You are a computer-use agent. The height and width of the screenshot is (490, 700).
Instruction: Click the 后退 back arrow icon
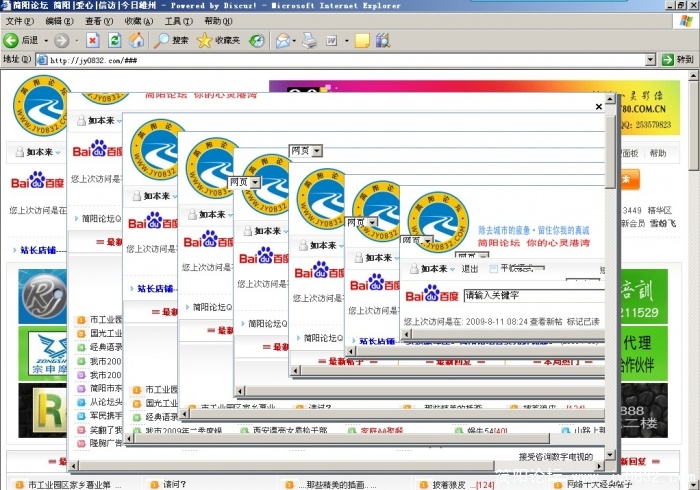(x=11, y=41)
